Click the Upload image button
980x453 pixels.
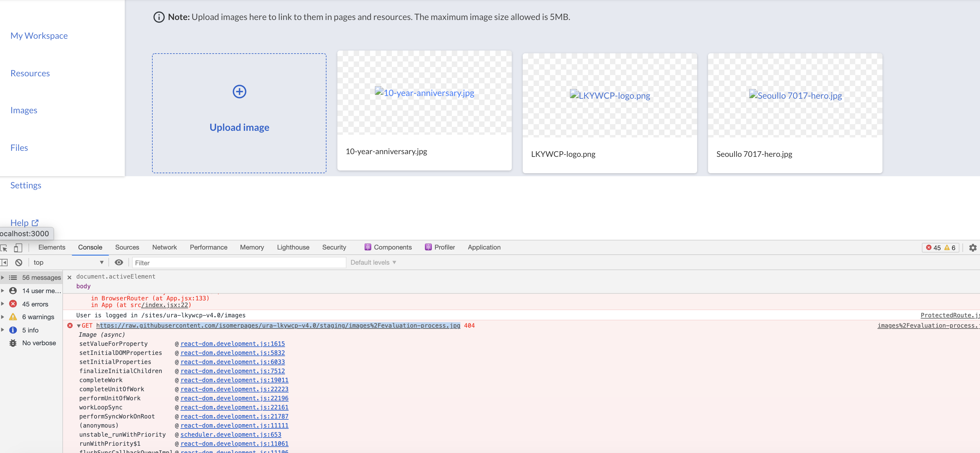239,127
